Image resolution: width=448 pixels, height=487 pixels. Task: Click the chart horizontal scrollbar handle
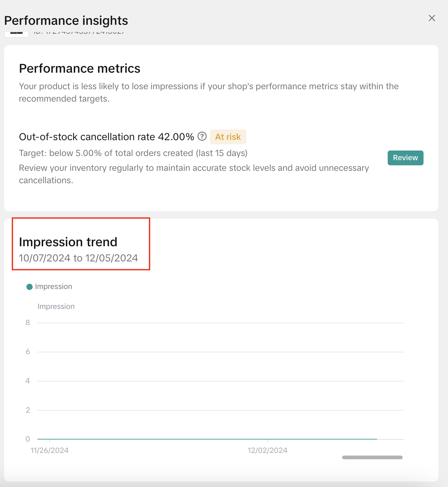(x=372, y=457)
